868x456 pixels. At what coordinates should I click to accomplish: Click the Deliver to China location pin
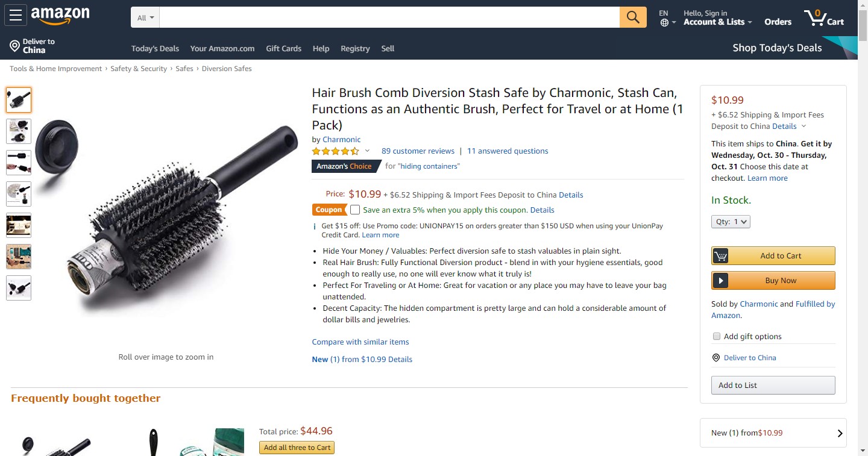[14, 46]
